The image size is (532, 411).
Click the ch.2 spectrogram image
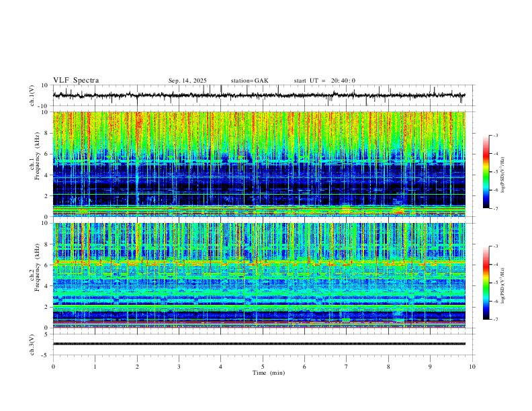(x=259, y=275)
